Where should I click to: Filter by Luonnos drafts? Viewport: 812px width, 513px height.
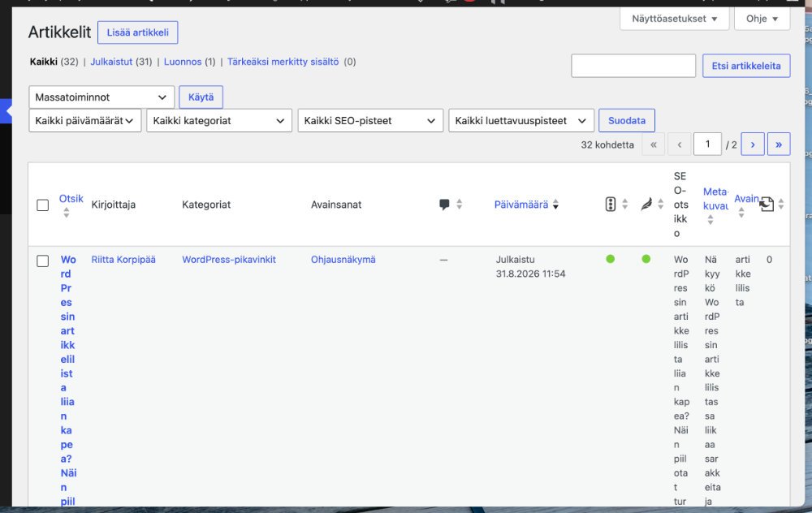pyautogui.click(x=183, y=62)
